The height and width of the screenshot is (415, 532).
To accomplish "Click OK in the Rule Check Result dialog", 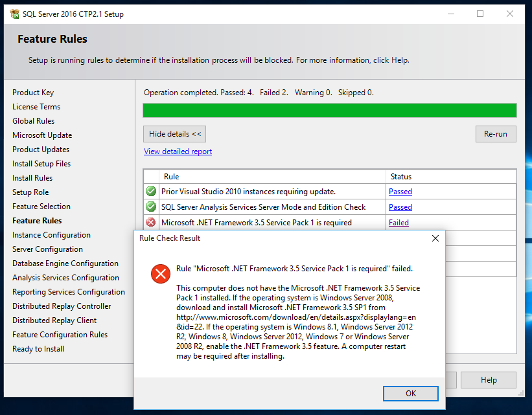I will coord(411,393).
